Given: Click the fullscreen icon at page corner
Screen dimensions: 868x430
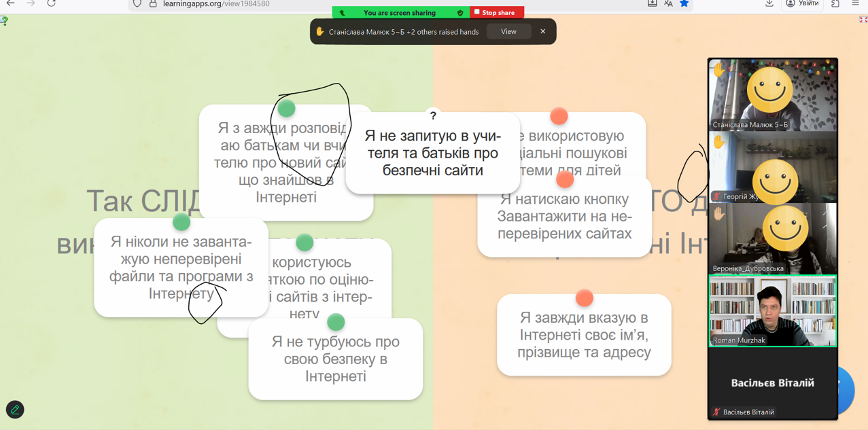Looking at the screenshot, I should point(863,20).
